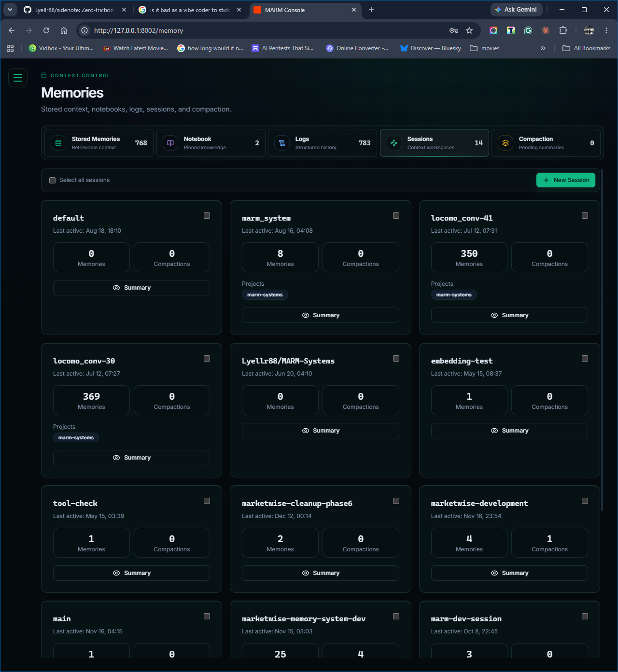618x672 pixels.
Task: Expand the hidden bookmarks chevron
Action: (x=543, y=48)
